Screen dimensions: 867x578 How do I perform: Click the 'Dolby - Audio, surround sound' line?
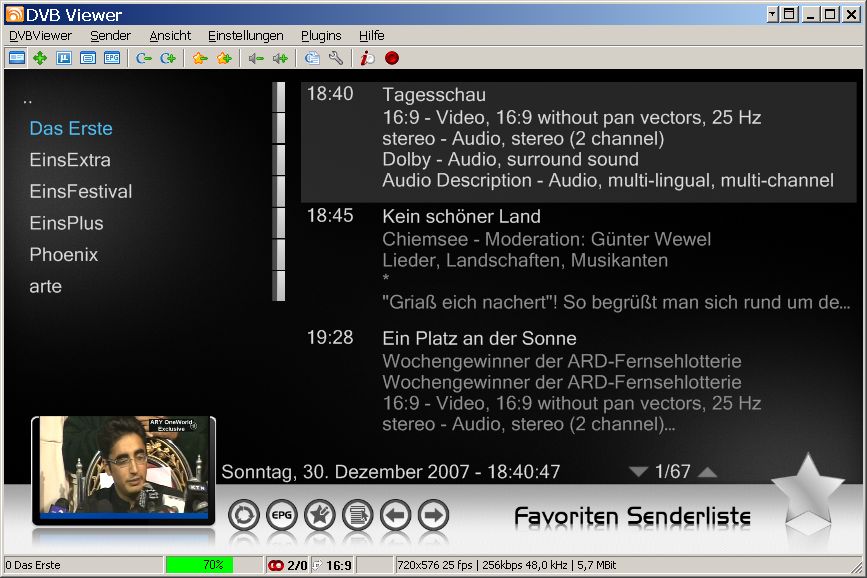click(510, 159)
